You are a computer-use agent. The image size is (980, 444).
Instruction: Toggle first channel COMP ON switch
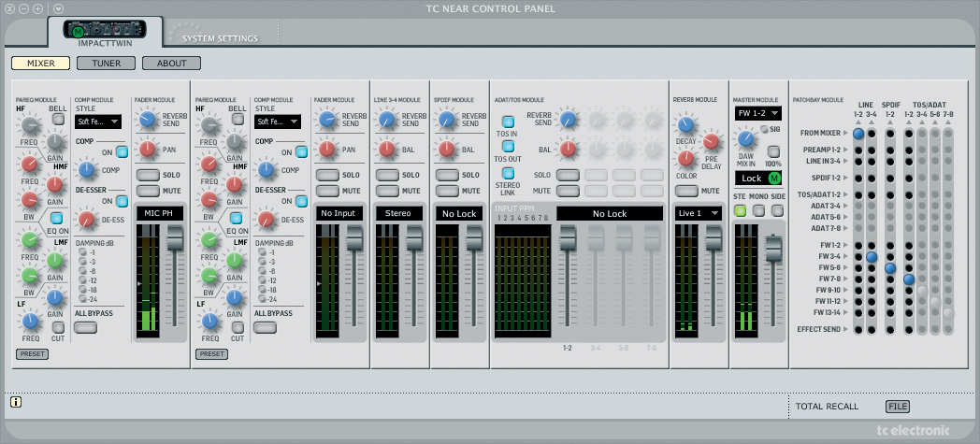click(x=122, y=151)
